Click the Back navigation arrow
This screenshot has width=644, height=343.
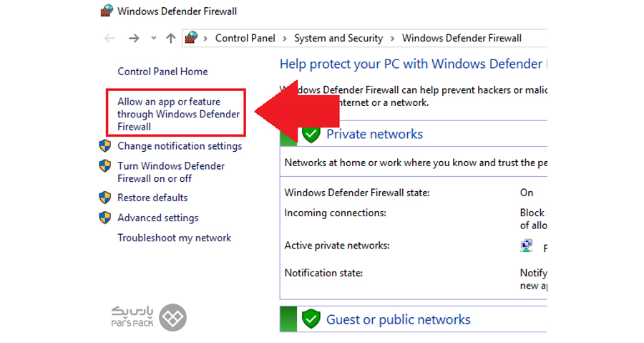(x=109, y=38)
